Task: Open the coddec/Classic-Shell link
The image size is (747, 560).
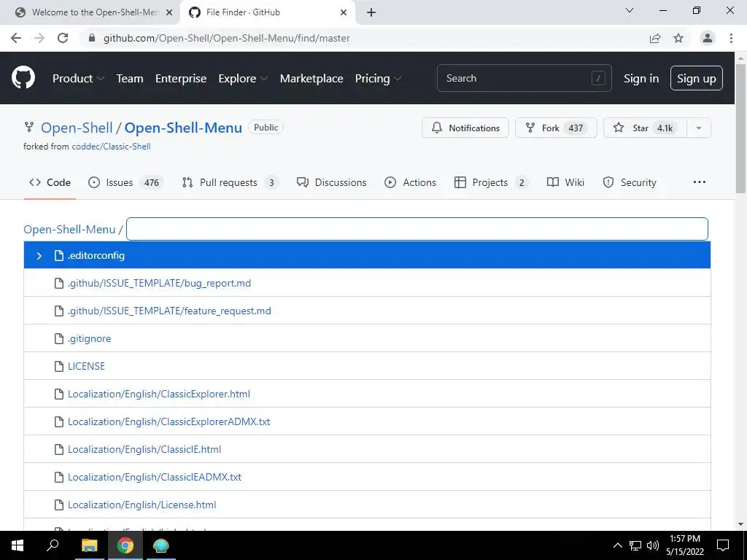Action: click(x=111, y=147)
